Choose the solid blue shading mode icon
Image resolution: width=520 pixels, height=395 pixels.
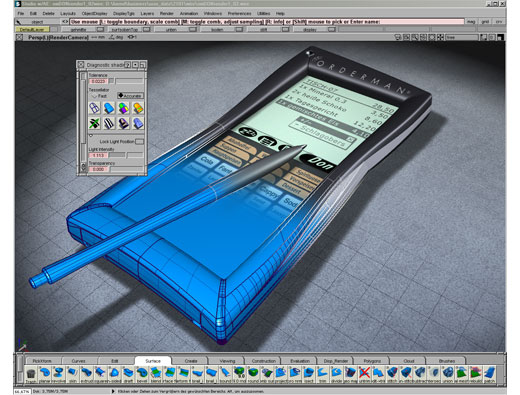click(x=109, y=107)
